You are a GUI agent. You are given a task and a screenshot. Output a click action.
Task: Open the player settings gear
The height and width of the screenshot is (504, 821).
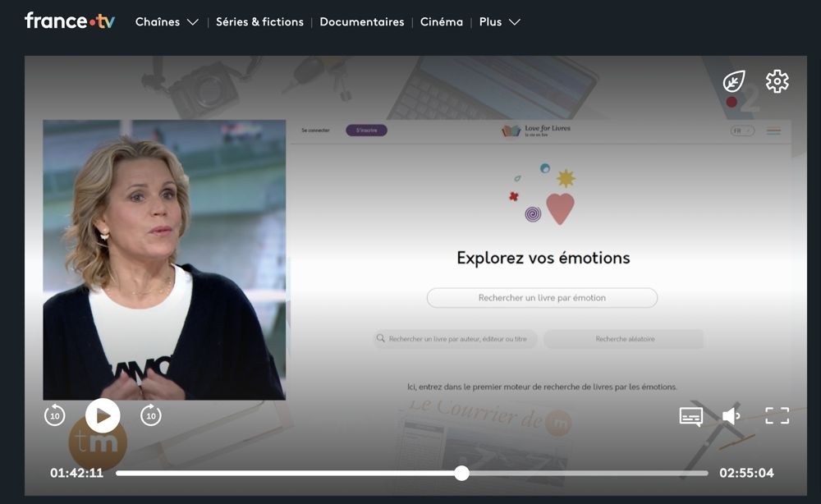(x=777, y=81)
